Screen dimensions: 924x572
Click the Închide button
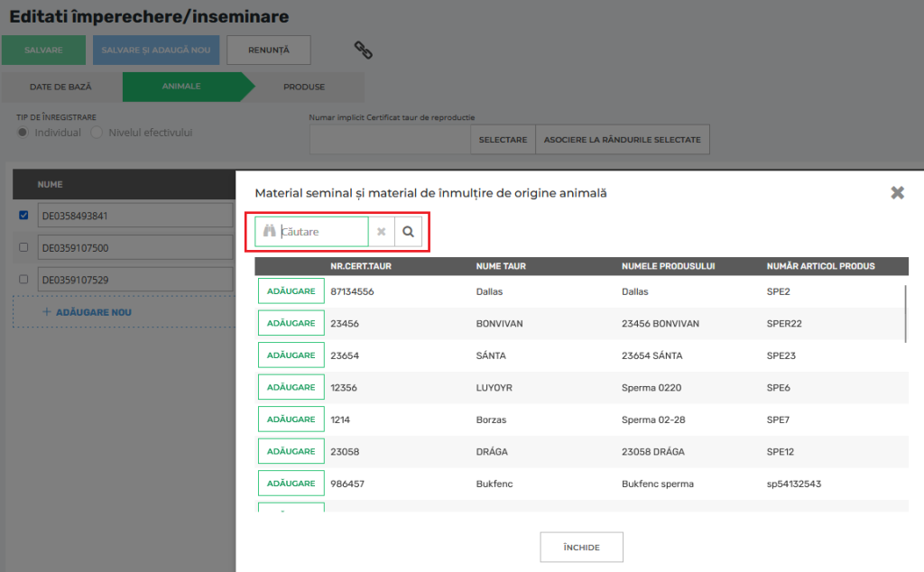[x=581, y=548]
